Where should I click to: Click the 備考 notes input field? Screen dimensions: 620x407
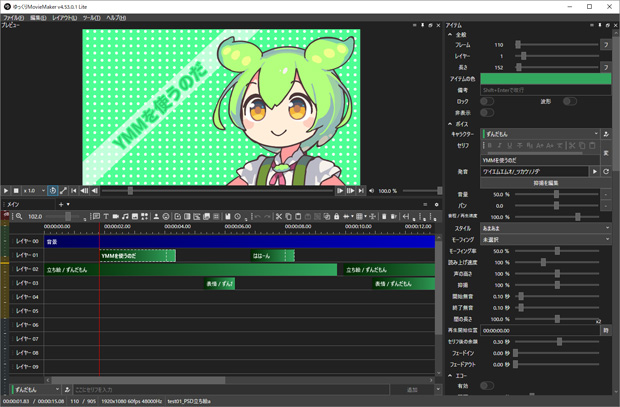(x=546, y=90)
